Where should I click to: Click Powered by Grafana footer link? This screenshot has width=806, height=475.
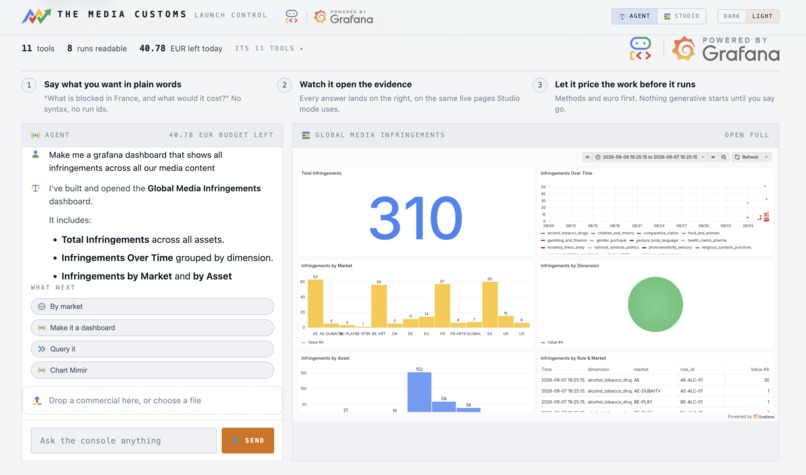click(x=750, y=416)
